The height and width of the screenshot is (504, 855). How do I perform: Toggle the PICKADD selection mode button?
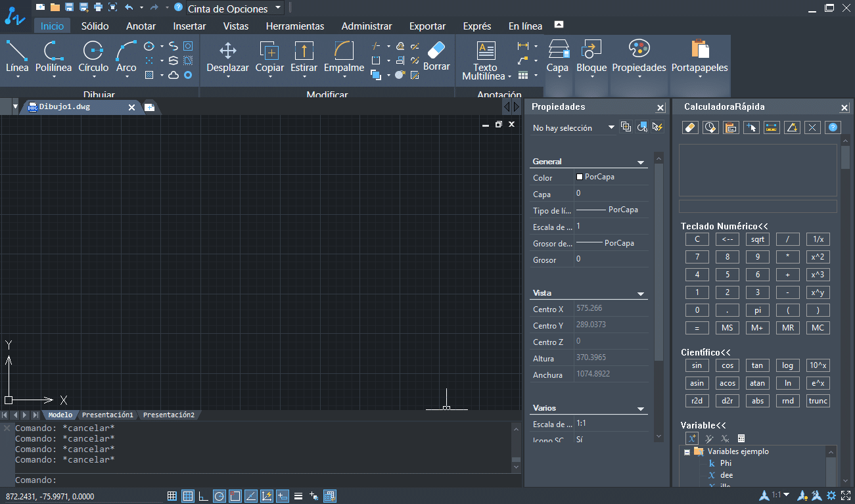pos(626,127)
